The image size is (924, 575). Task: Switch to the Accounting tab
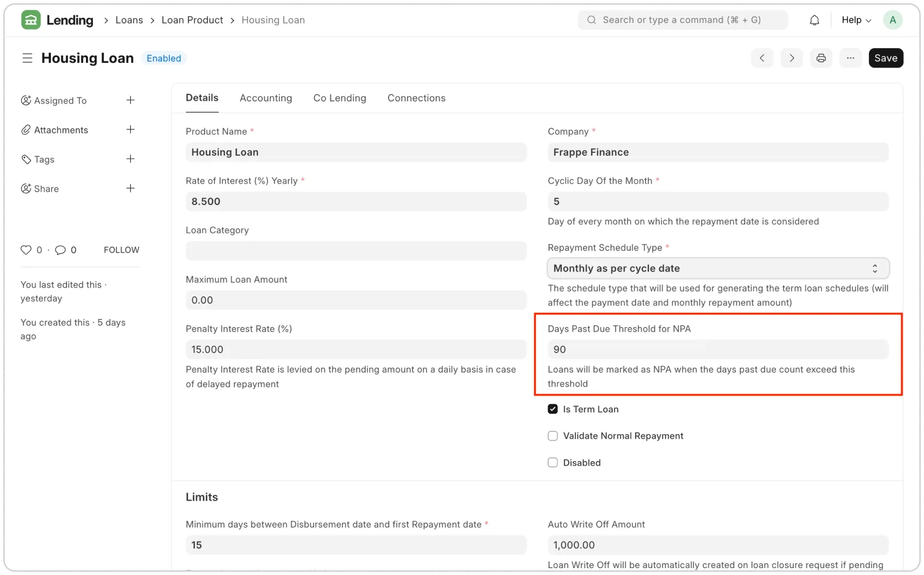[265, 98]
